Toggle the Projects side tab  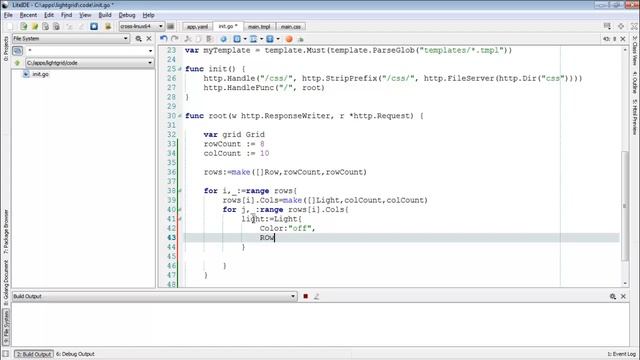click(6, 49)
